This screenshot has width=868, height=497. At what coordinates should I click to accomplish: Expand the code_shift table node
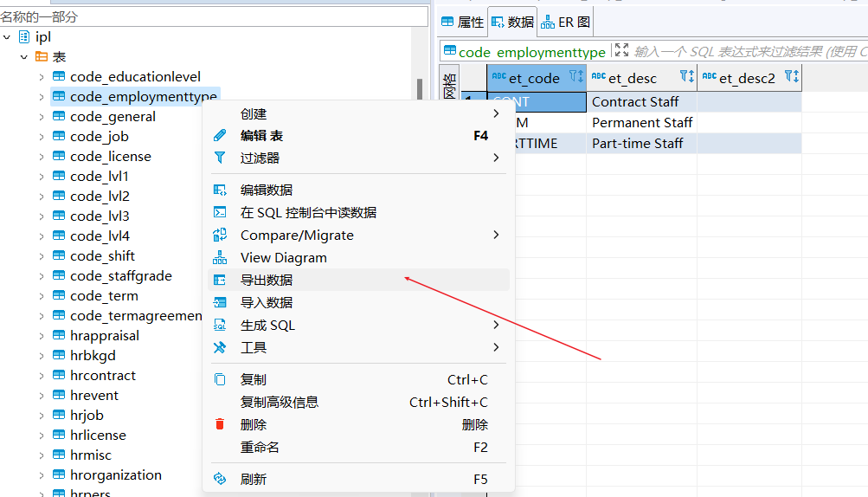[x=42, y=256]
